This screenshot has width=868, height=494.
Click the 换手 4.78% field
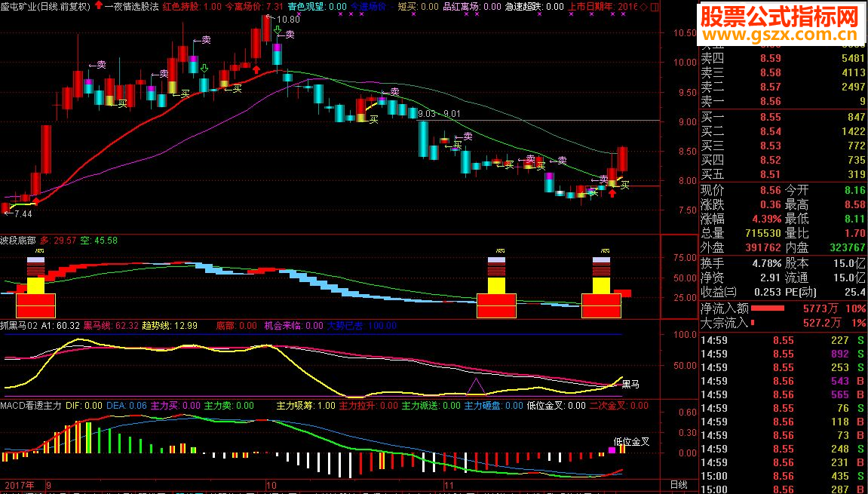point(741,263)
